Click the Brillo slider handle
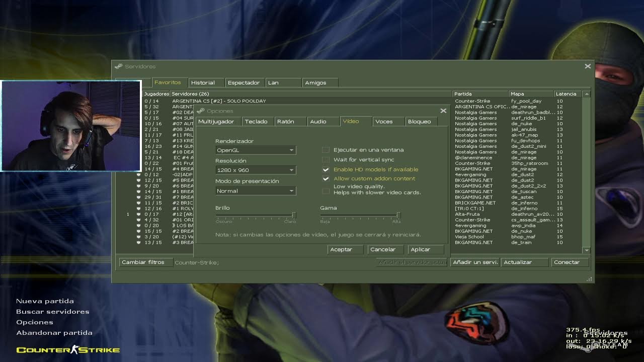 [x=294, y=215]
